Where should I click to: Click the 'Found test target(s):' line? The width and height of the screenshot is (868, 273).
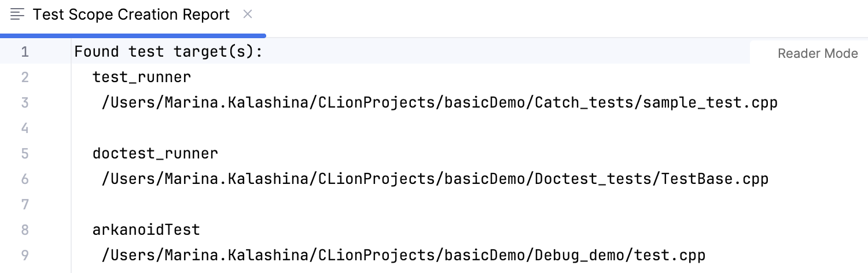pyautogui.click(x=168, y=52)
